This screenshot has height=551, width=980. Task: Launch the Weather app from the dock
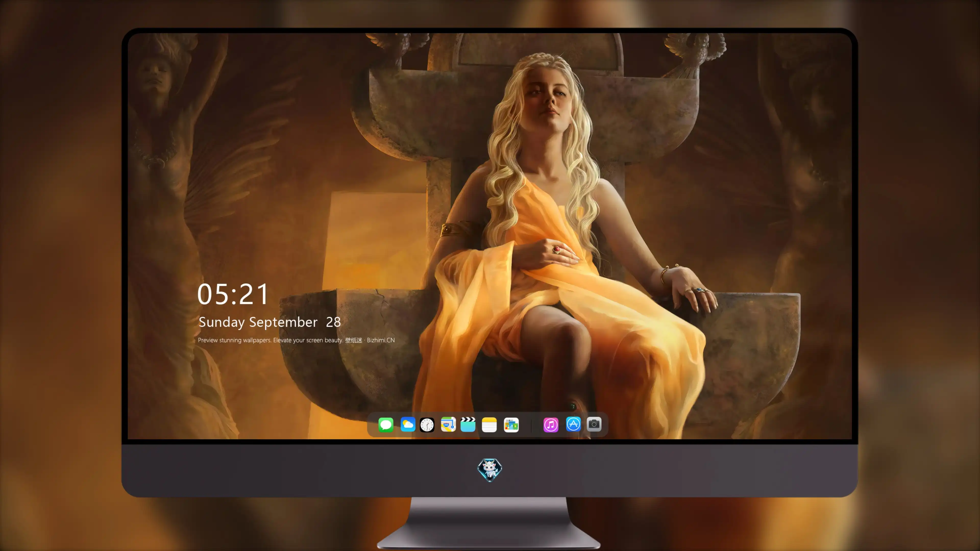click(x=408, y=424)
